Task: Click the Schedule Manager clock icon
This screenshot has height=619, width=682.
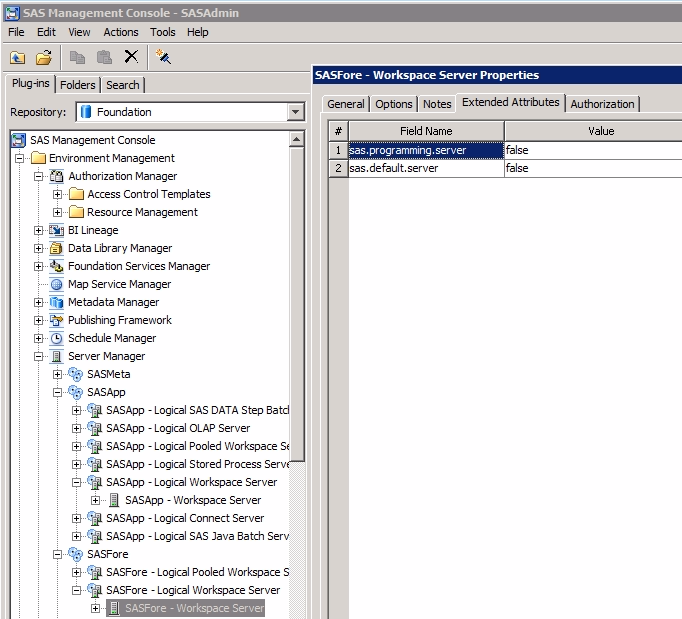Action: [57, 338]
